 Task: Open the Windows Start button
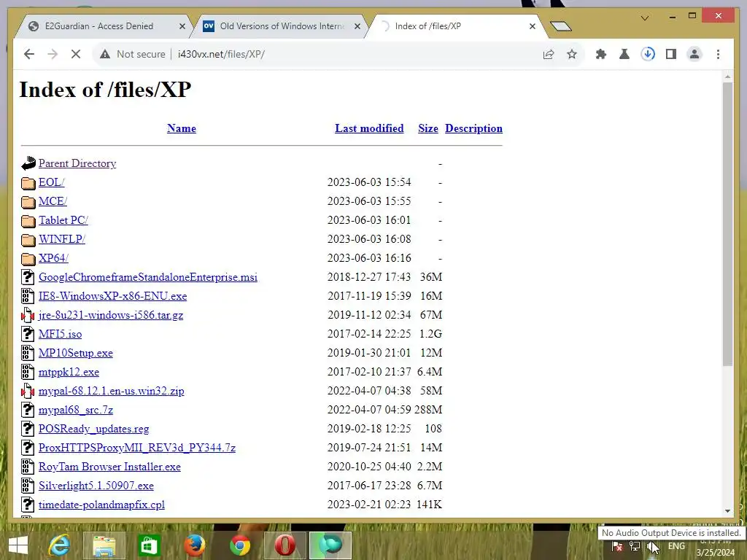tap(18, 545)
